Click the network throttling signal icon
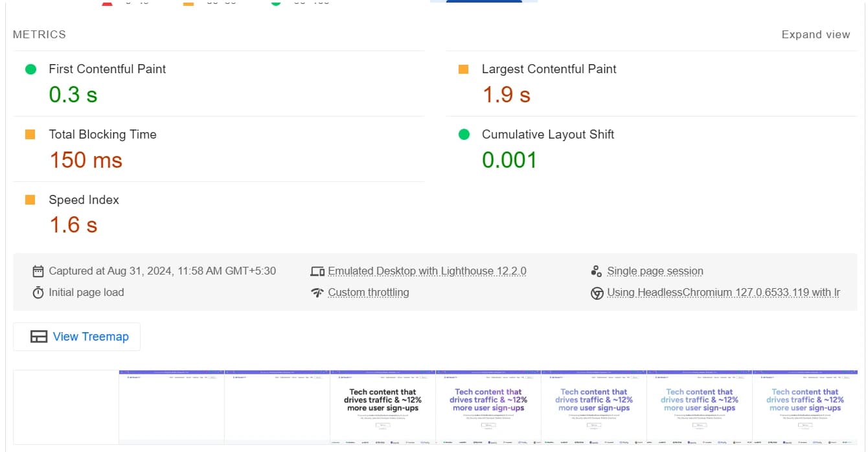The width and height of the screenshot is (868, 452). click(317, 293)
